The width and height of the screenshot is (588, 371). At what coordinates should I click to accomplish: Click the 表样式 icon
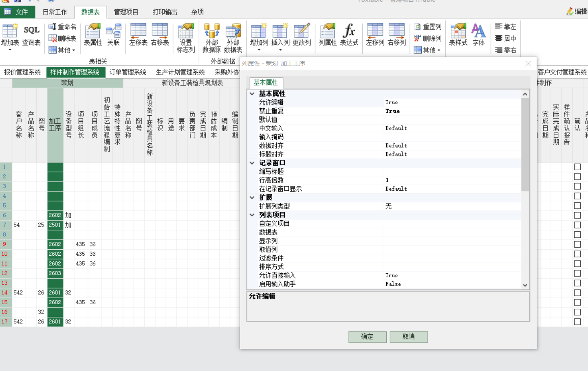pos(458,35)
